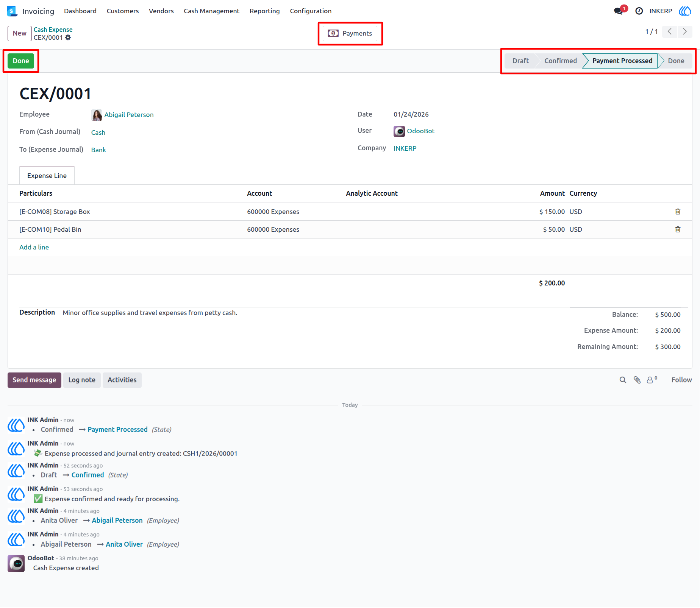Open the user avatar menu
Image resolution: width=700 pixels, height=608 pixels.
click(685, 11)
